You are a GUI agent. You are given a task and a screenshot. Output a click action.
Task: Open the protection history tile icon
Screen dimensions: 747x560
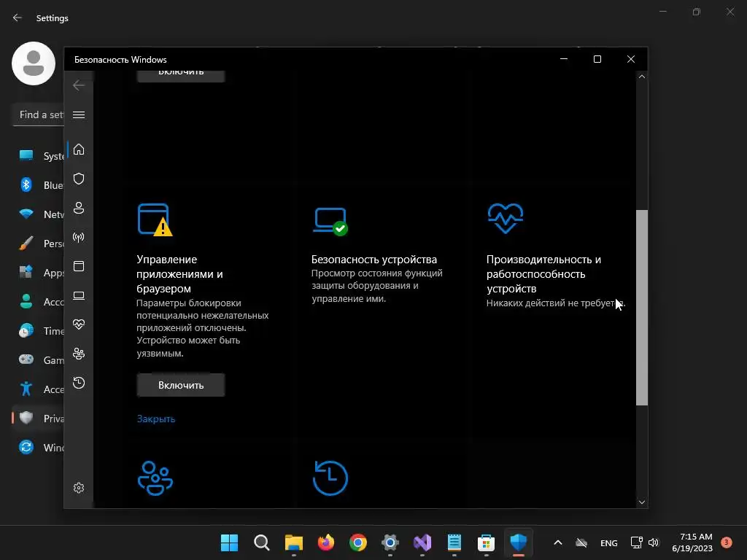tap(330, 478)
